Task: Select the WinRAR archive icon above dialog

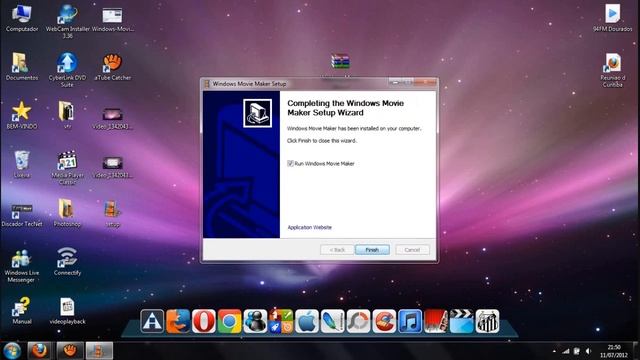Action: pos(340,61)
